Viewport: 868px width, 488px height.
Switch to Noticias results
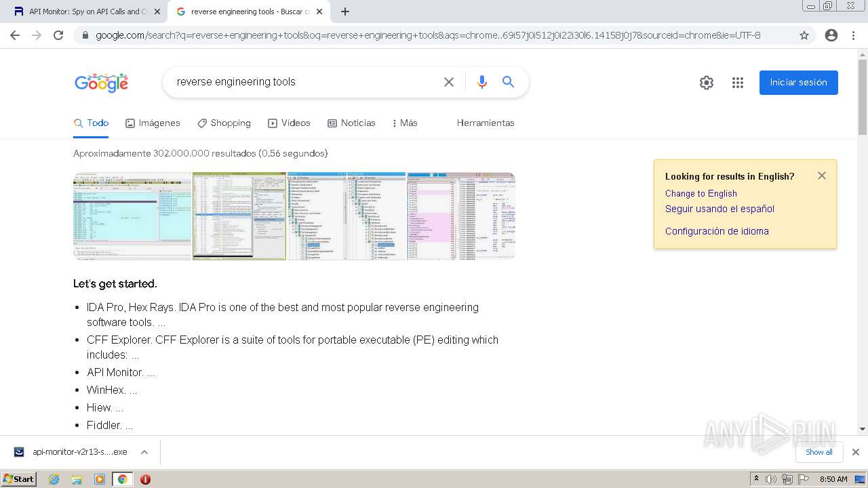coord(351,123)
